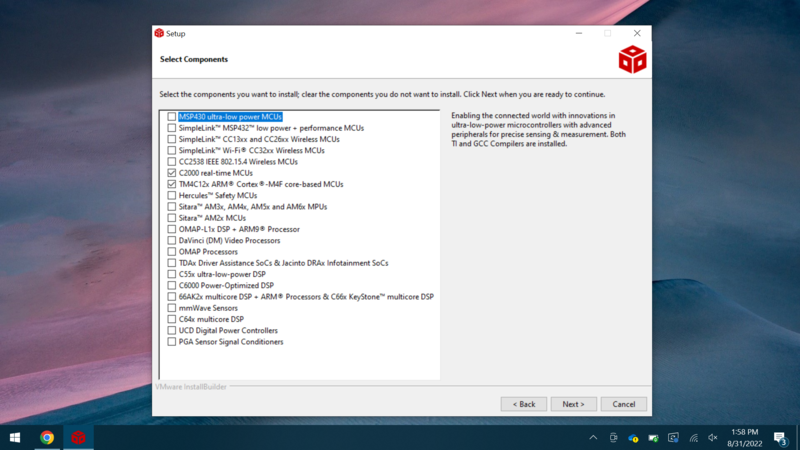
Task: Open the Windows Start menu
Action: click(15, 438)
